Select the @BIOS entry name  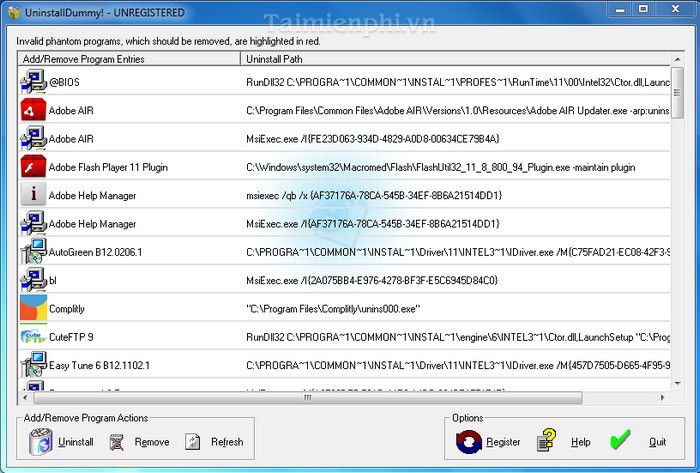64,82
